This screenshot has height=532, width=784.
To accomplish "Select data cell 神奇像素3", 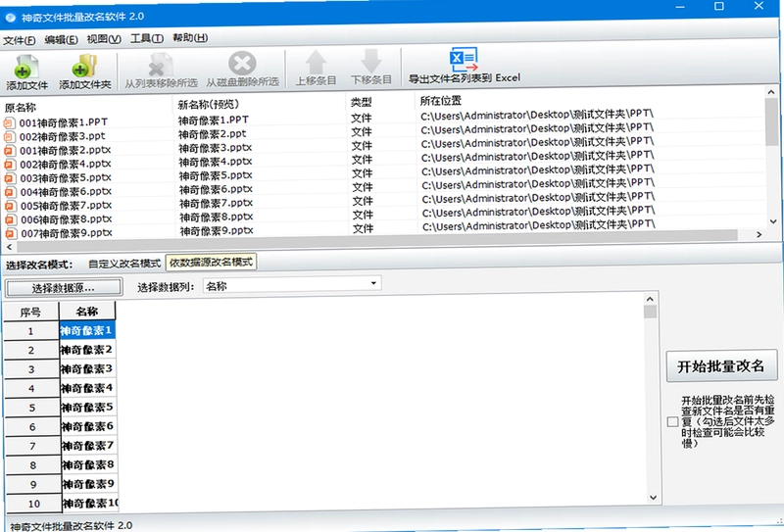I will (x=88, y=369).
